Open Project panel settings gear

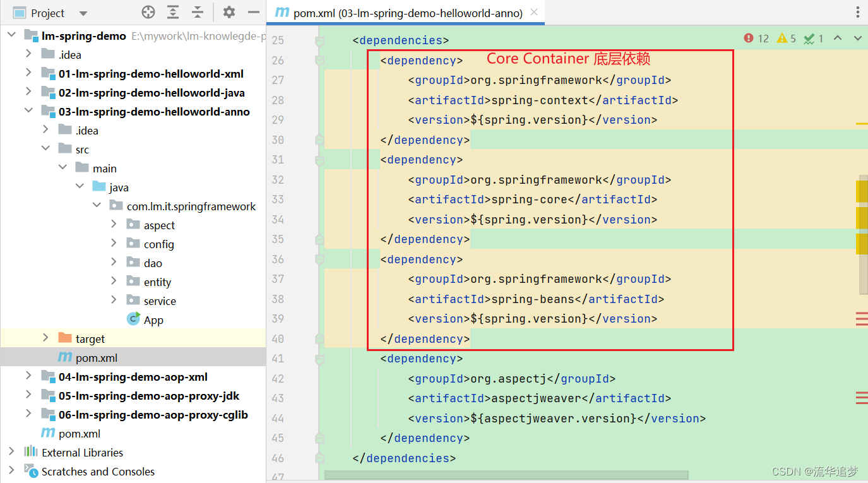pos(229,12)
